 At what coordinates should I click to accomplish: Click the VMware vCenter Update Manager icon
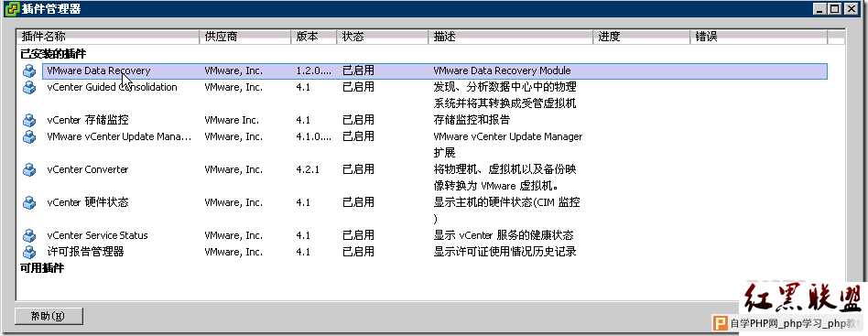28,136
